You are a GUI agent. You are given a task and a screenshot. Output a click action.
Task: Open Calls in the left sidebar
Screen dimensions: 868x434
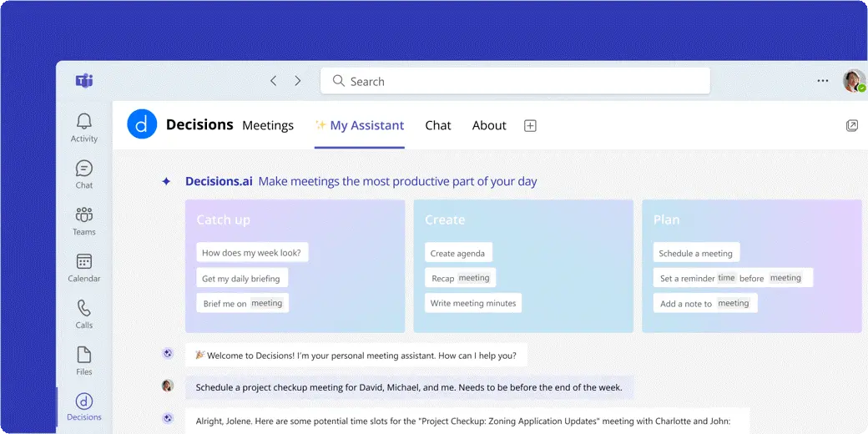pos(84,315)
